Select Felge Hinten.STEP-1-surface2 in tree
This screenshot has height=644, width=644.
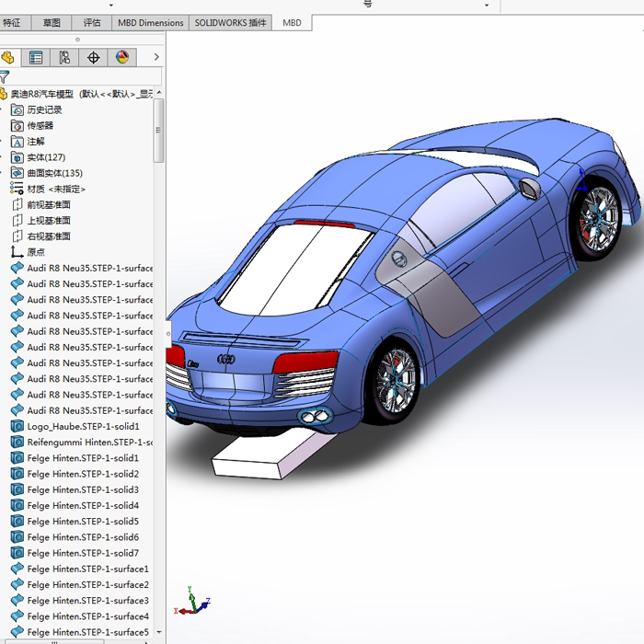[88, 584]
